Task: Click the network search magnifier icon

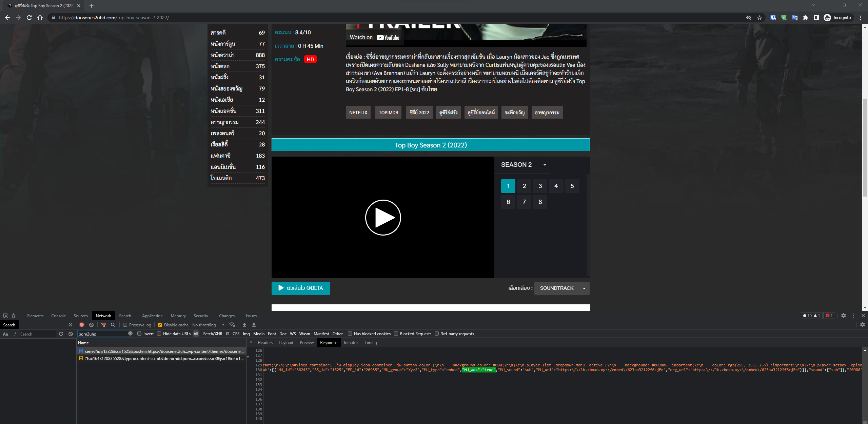Action: [x=113, y=325]
